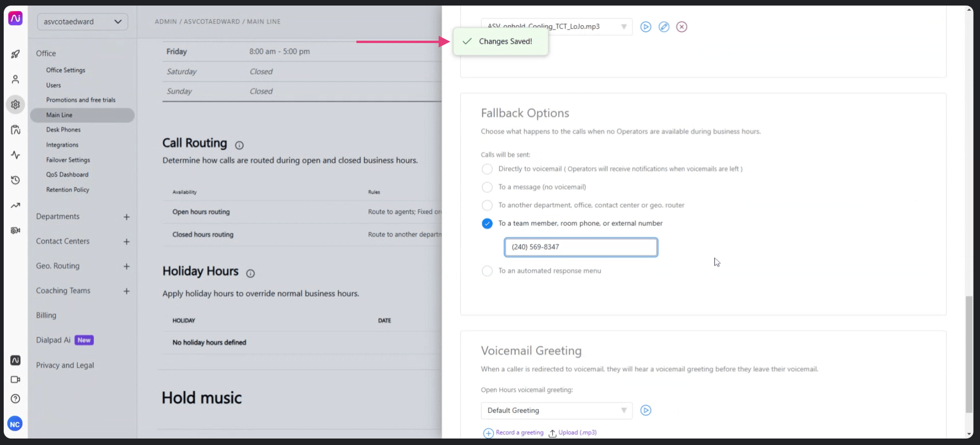Click the Friday business hours row
Screen dimensions: 980x445
tap(302, 51)
